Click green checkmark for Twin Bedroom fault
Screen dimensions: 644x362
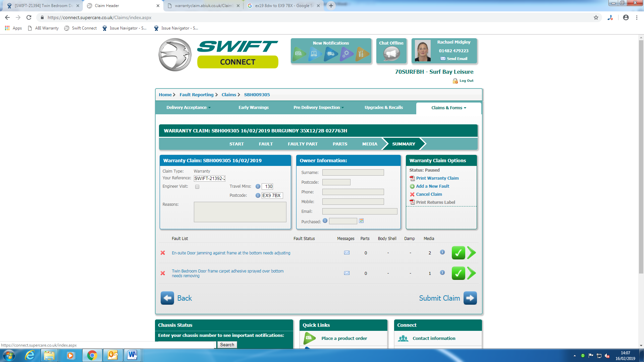(458, 273)
